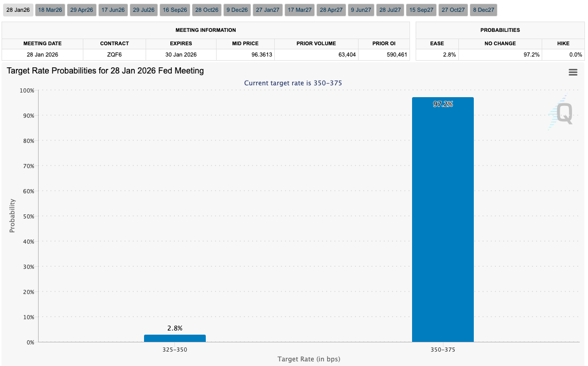
Task: Open the 29 Apr26 meeting tab
Action: coord(81,10)
